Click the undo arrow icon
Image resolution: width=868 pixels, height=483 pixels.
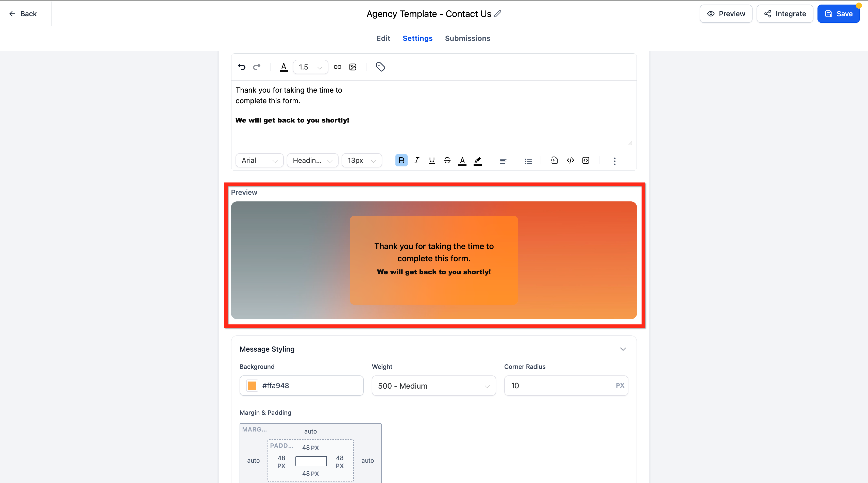242,67
